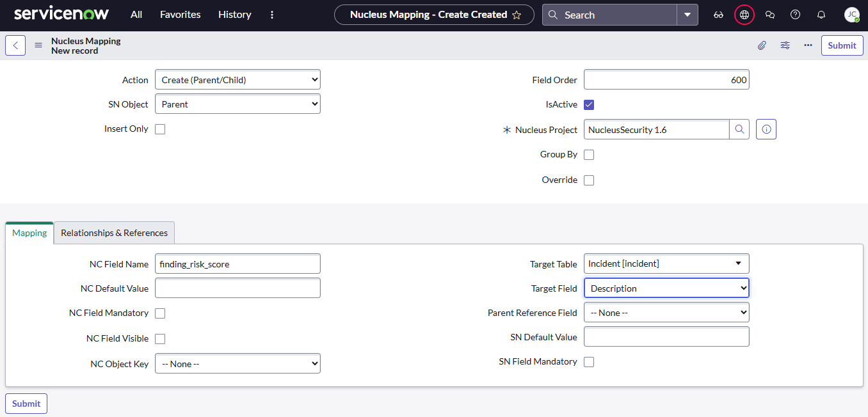Open the JC user avatar menu
The height and width of the screenshot is (417, 868).
[x=851, y=15]
